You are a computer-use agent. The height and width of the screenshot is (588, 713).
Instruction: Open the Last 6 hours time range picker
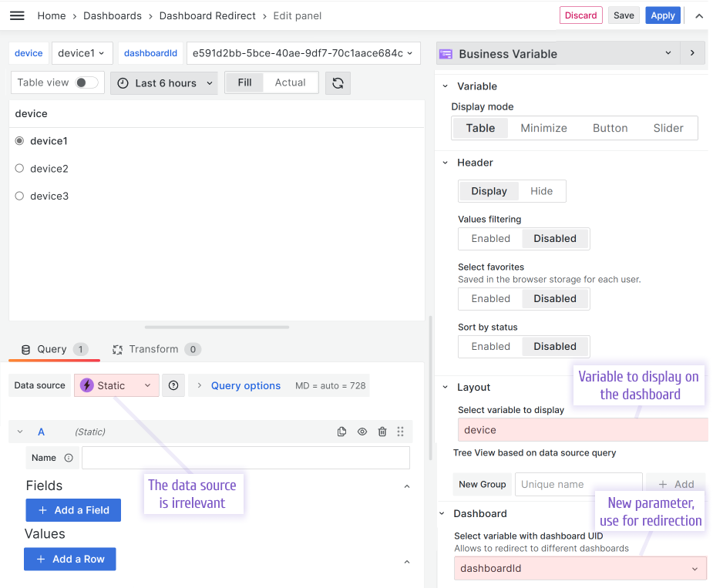click(163, 82)
